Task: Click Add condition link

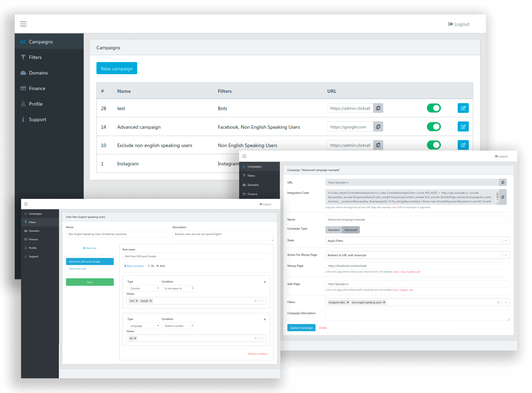Action: pos(134,266)
